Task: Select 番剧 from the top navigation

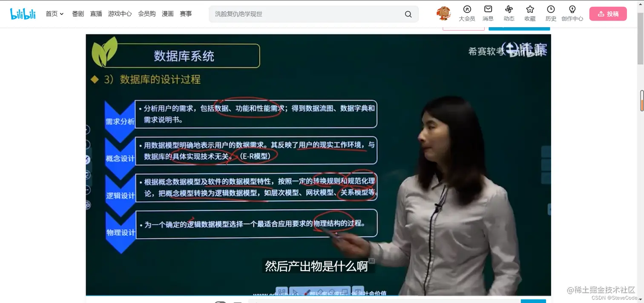Action: (x=77, y=13)
